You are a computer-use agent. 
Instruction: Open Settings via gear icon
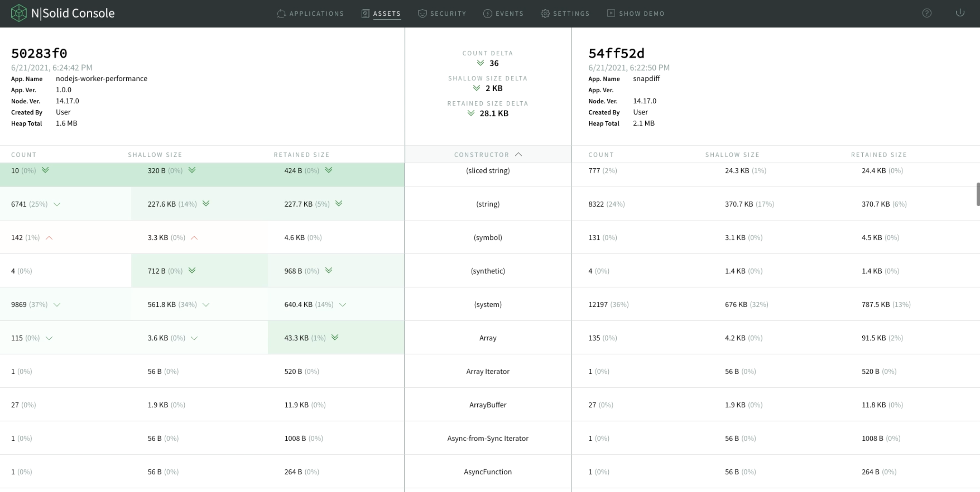tap(545, 14)
